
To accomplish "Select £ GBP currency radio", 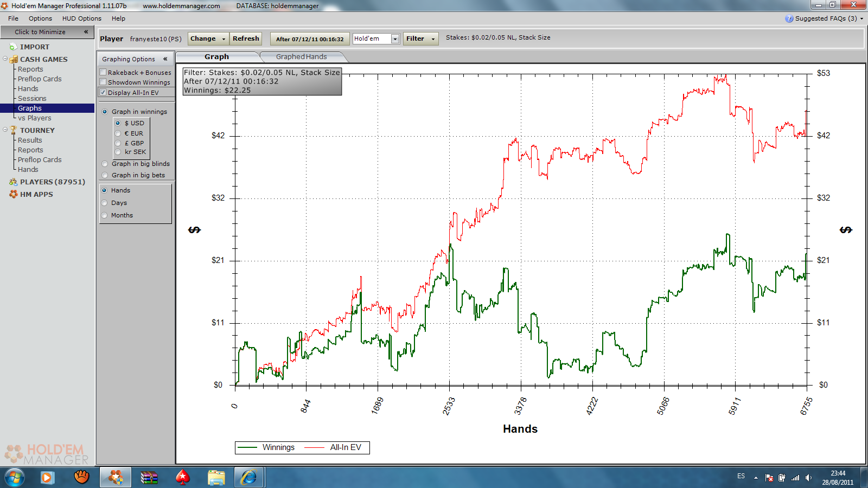I will click(x=118, y=143).
